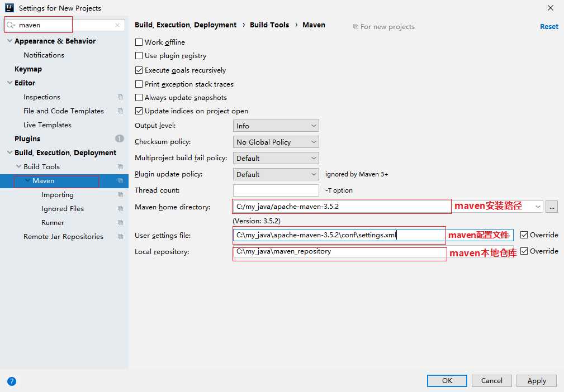
Task: Click the settings search box
Action: click(x=65, y=25)
